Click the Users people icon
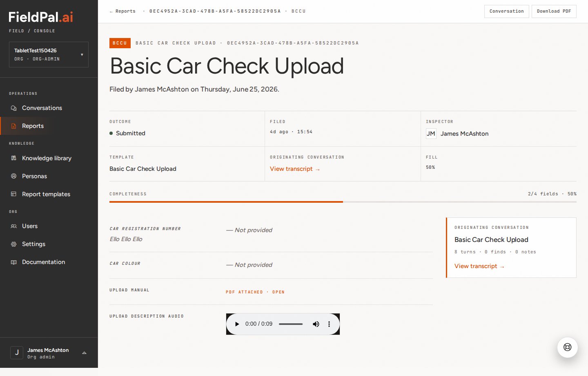 [x=13, y=226]
